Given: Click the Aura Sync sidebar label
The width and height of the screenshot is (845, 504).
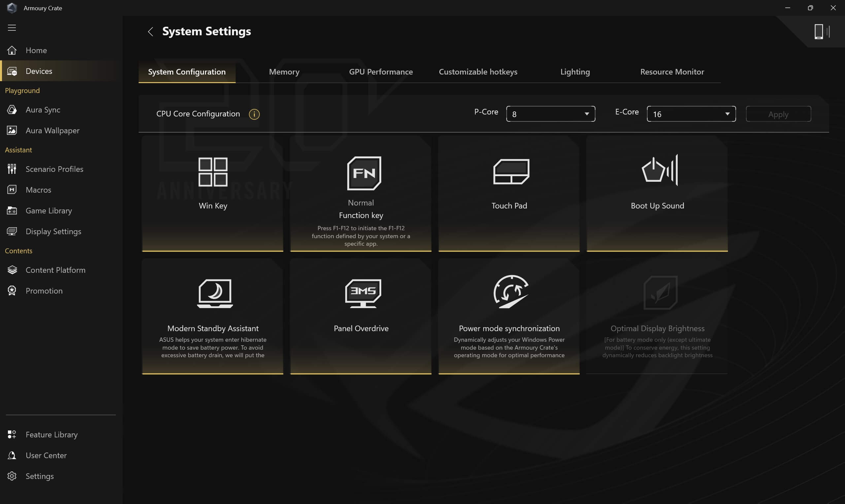Looking at the screenshot, I should pos(43,110).
